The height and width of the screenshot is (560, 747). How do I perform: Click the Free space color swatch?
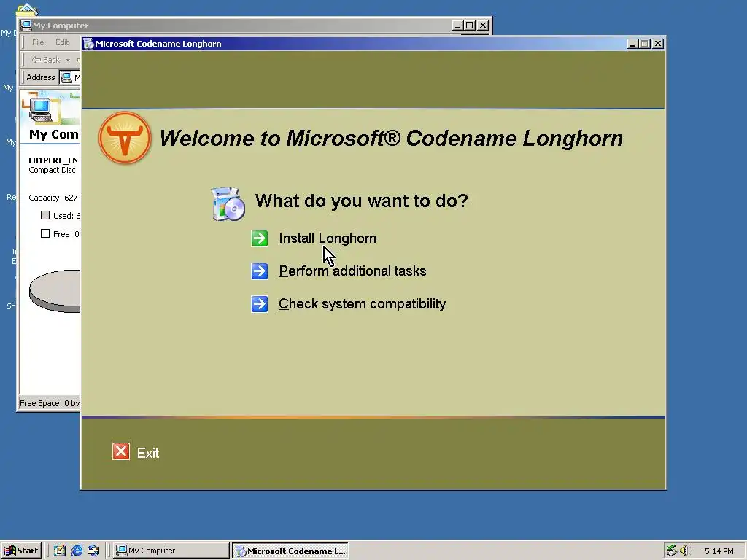[45, 233]
